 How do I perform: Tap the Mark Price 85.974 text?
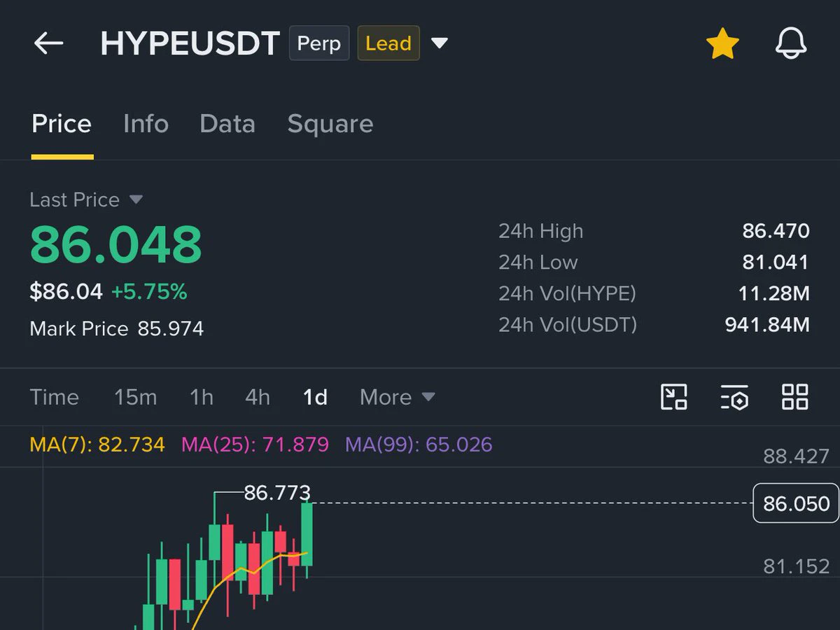[116, 328]
